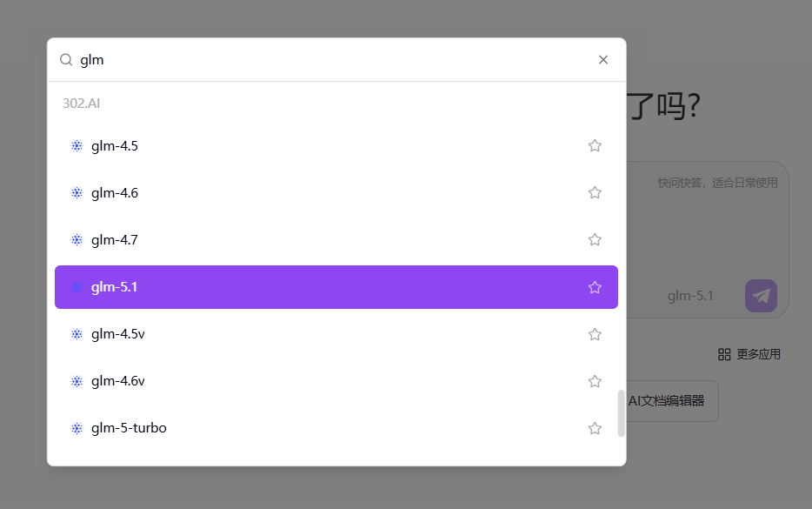Click the glm-4.5v model icon
The width and height of the screenshot is (812, 509).
tap(77, 334)
